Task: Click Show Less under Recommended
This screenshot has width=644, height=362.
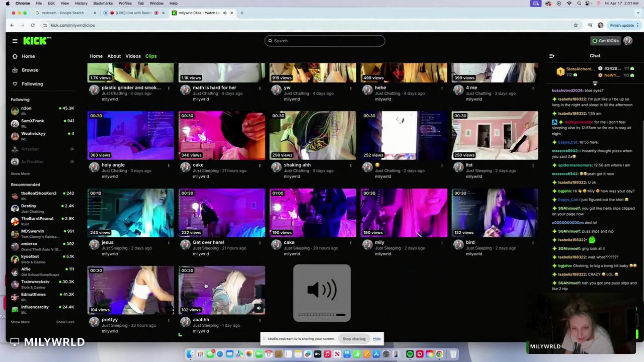Action: click(x=65, y=322)
